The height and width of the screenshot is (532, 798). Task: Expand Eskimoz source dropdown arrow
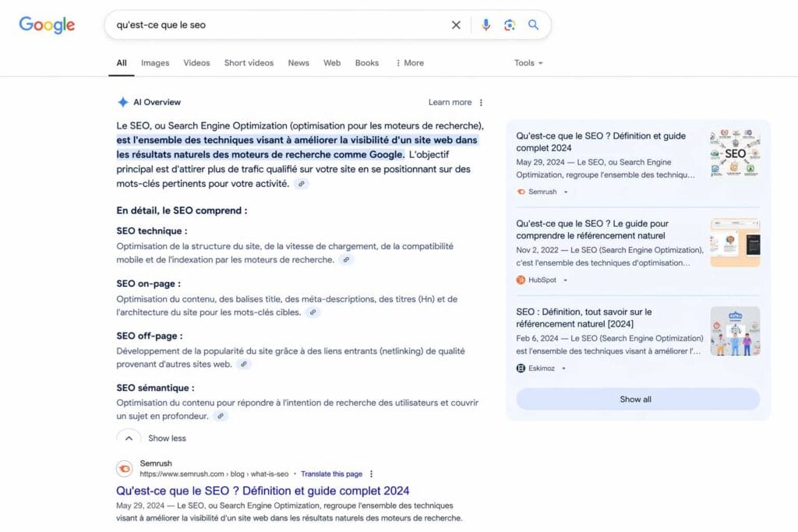(563, 368)
